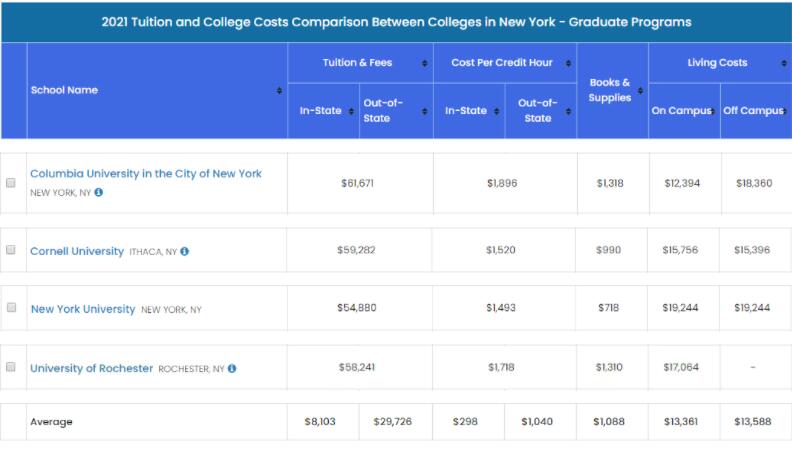Click the Off Campus column header
The width and height of the screenshot is (792, 457).
[753, 111]
